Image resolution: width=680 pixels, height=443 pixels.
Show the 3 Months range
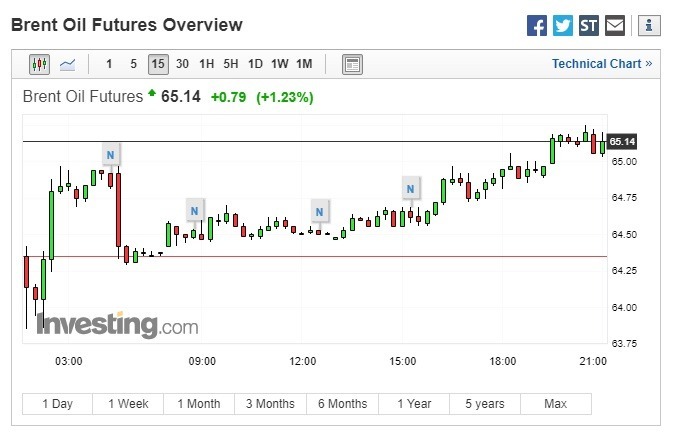tap(270, 404)
